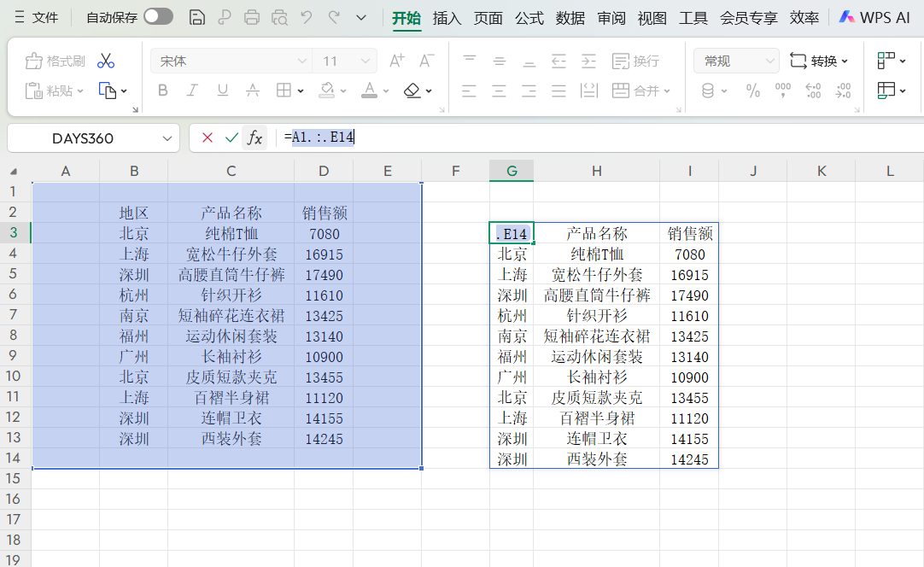Click the Save icon

(197, 15)
